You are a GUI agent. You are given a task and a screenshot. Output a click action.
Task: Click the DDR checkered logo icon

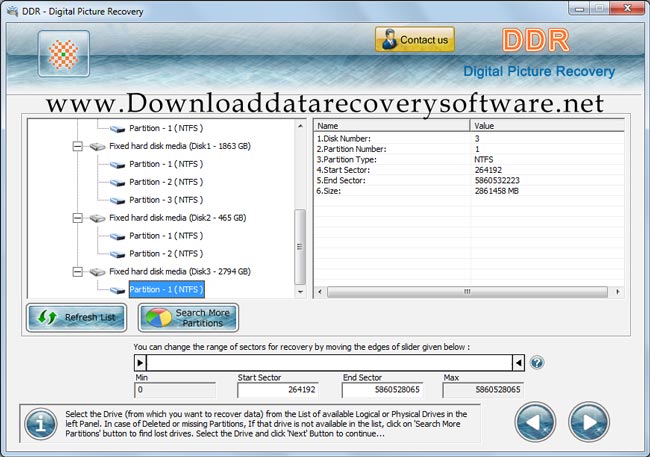(x=63, y=54)
